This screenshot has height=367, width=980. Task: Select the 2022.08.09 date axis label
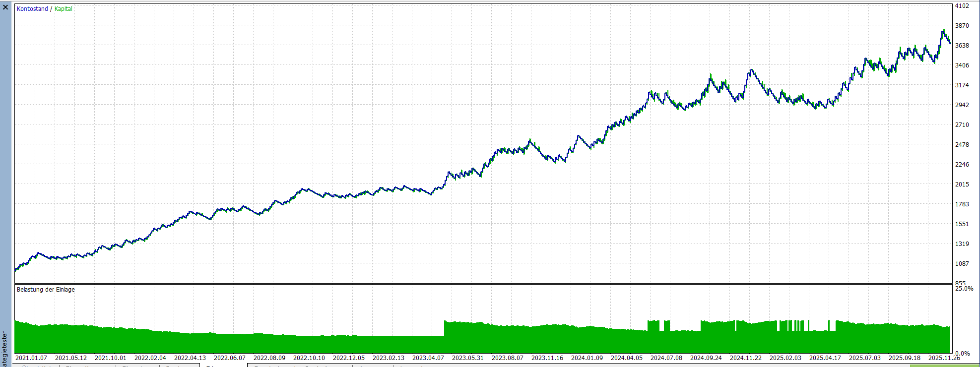pyautogui.click(x=269, y=358)
